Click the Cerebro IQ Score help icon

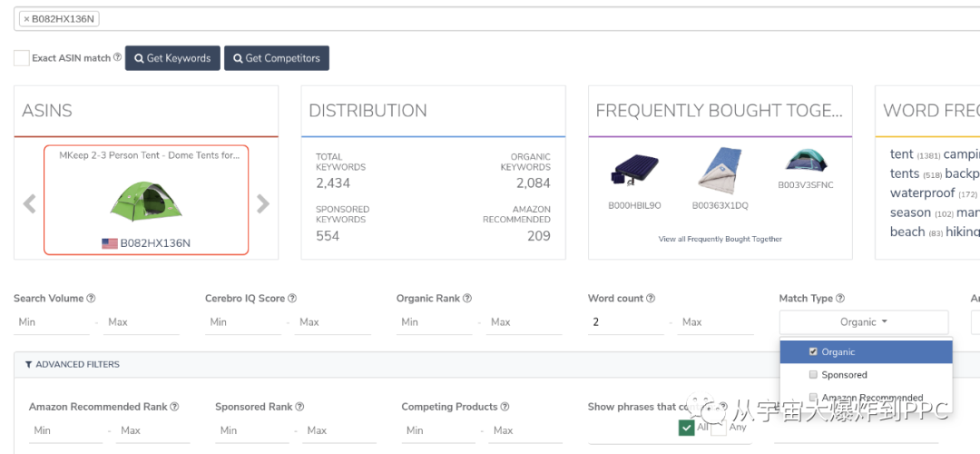292,299
